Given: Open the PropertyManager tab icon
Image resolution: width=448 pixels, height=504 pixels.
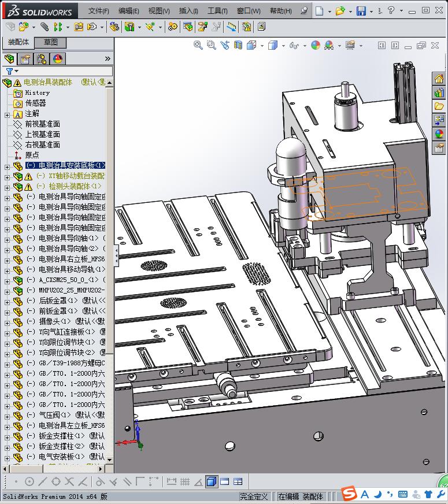Looking at the screenshot, I should pyautogui.click(x=25, y=59).
